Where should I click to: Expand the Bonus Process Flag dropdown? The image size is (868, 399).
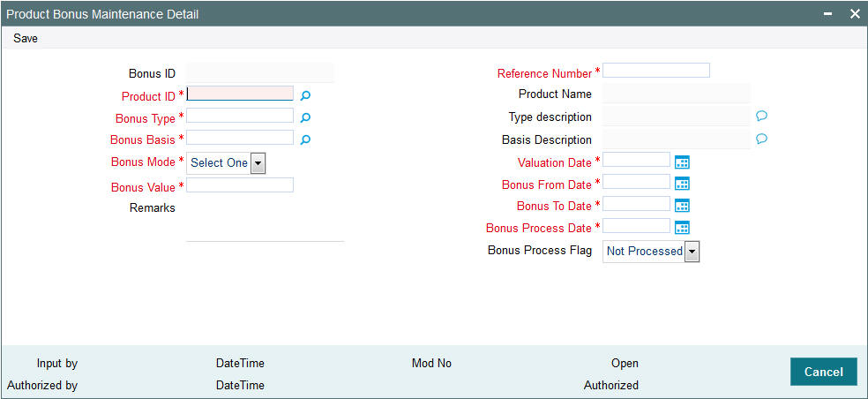[692, 252]
